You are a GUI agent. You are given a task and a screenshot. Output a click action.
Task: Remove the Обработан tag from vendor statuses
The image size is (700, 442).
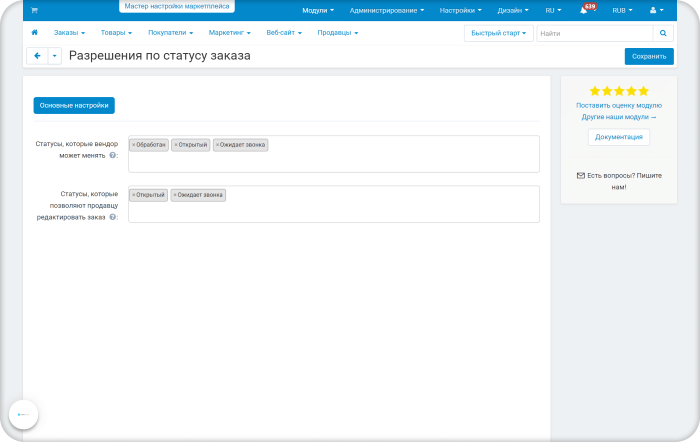pos(133,145)
